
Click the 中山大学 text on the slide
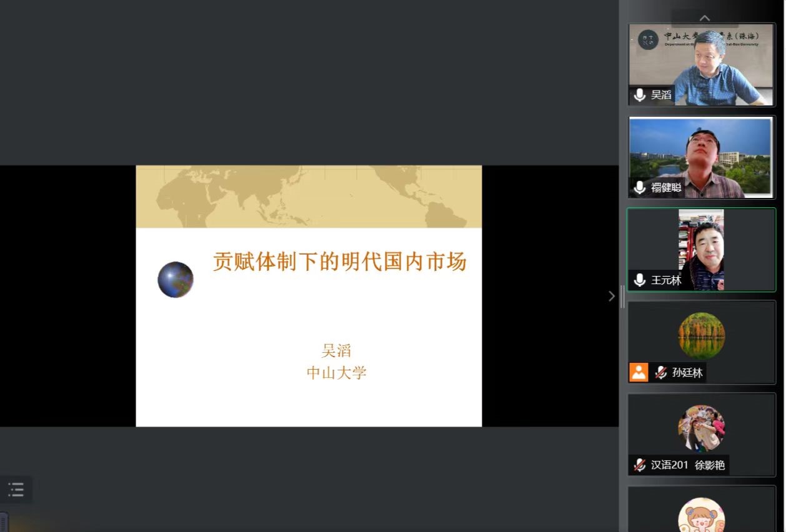336,373
